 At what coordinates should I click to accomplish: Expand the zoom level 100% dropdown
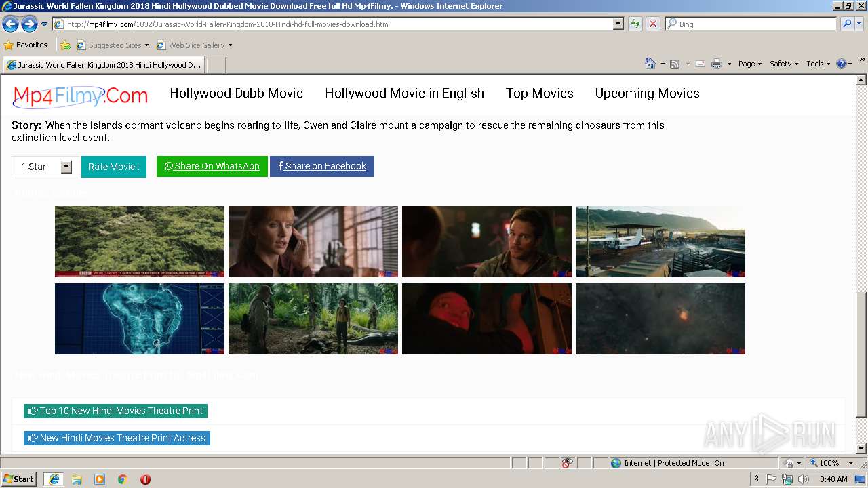(850, 463)
